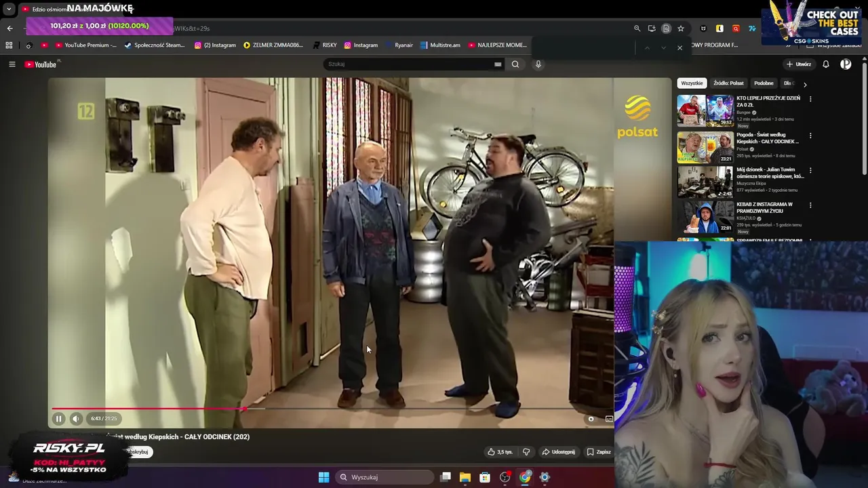Open the options menu for Pogoda - Świat według Kiepskich
This screenshot has width=868, height=488.
tap(810, 136)
